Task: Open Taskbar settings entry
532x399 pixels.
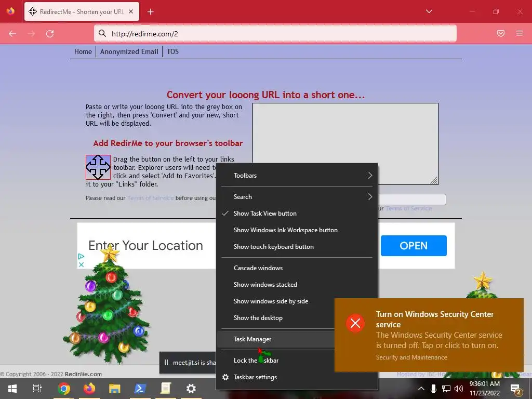Action: coord(297,377)
